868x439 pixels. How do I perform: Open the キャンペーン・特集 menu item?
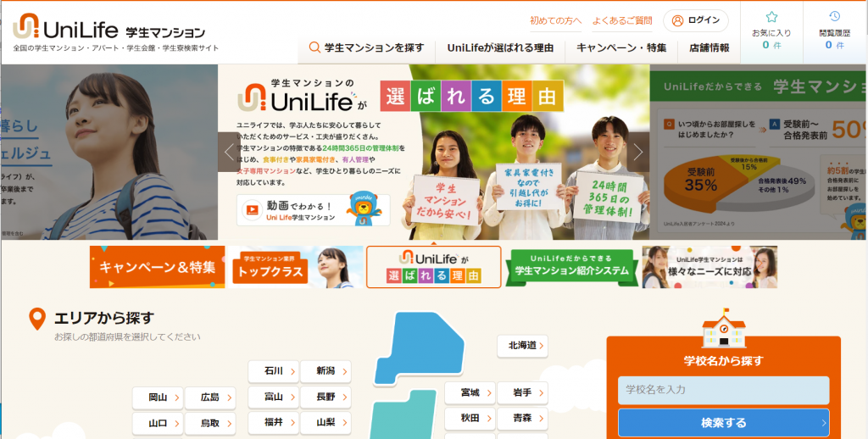pos(621,47)
